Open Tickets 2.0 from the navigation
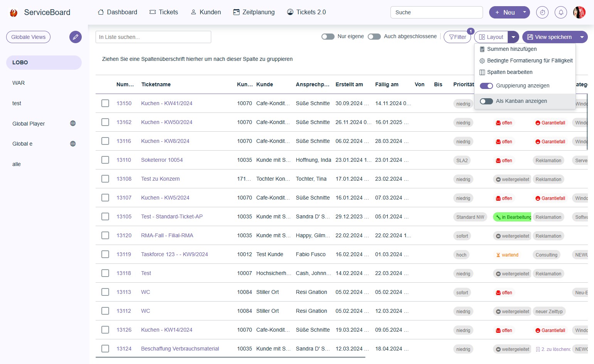The image size is (594, 364). point(306,12)
